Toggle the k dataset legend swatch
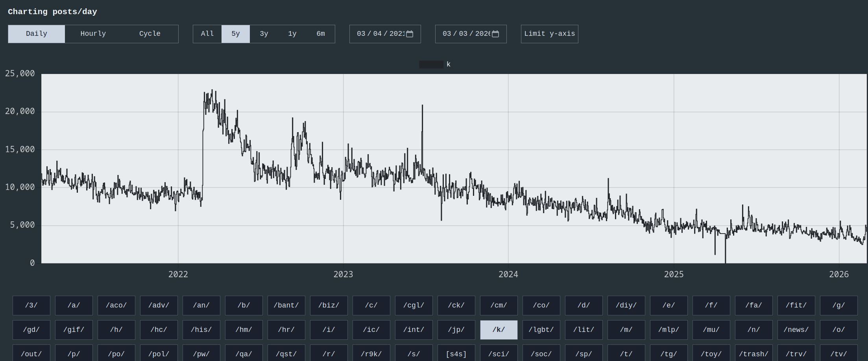Image resolution: width=868 pixels, height=361 pixels. [431, 64]
